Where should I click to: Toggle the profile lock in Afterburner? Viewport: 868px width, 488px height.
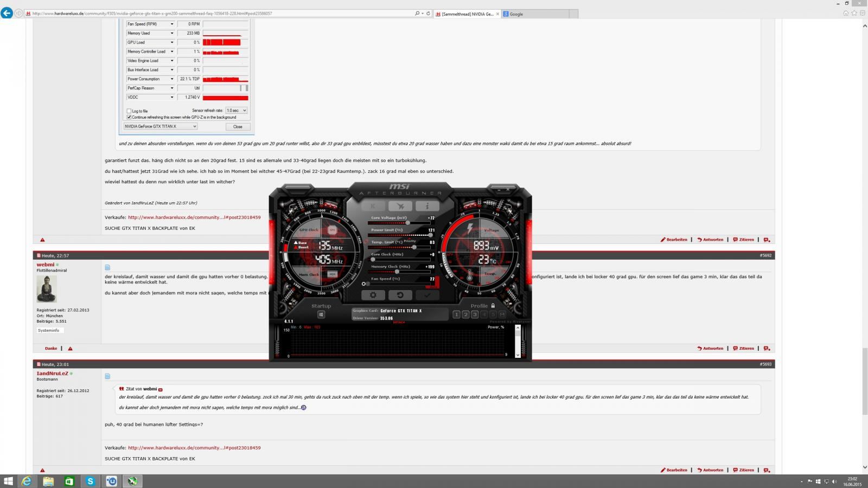pyautogui.click(x=493, y=306)
